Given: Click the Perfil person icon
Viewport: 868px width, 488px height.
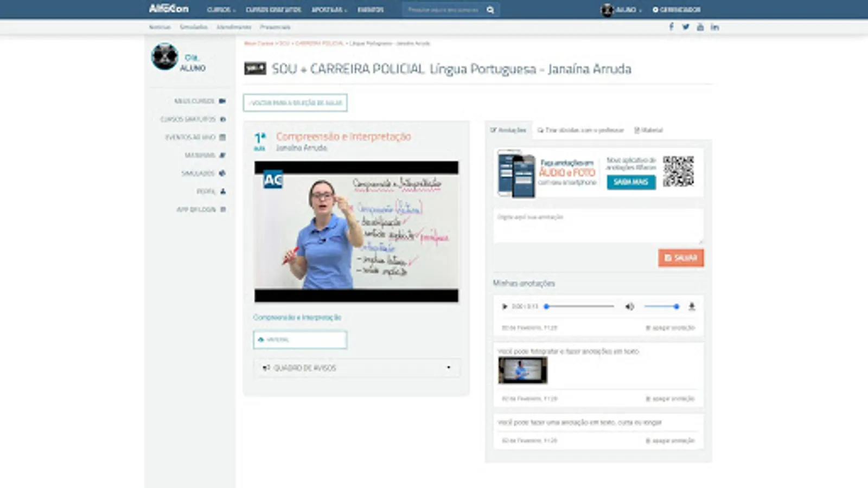Looking at the screenshot, I should pyautogui.click(x=222, y=191).
